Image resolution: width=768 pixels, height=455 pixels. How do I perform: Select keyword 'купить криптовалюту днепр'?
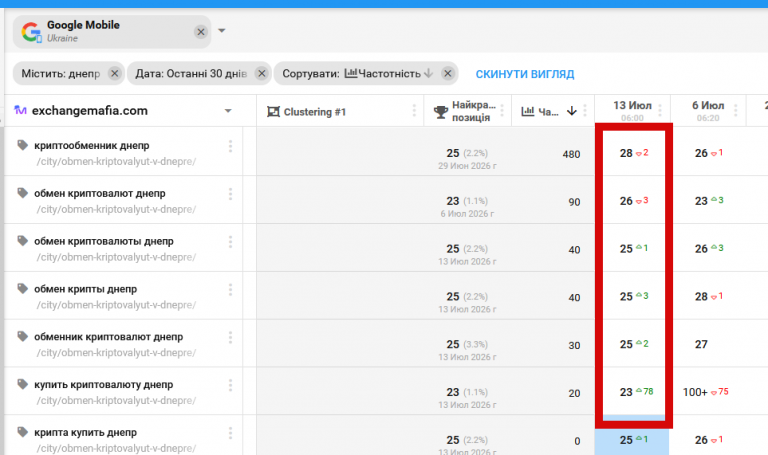point(104,384)
